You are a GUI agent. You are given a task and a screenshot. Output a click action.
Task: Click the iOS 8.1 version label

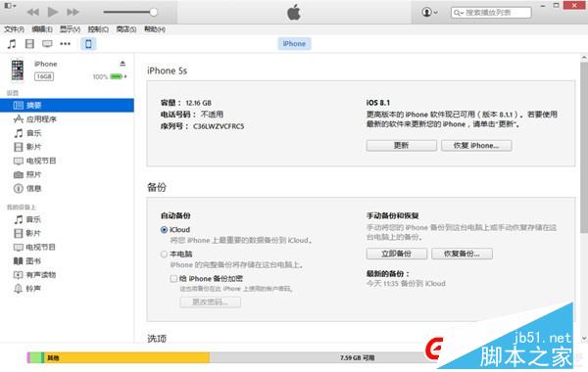378,103
